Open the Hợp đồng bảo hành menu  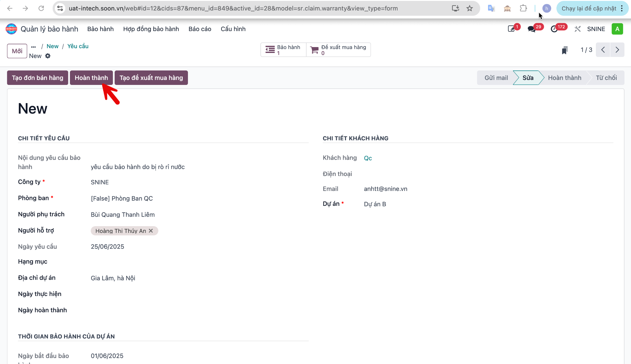(151, 29)
